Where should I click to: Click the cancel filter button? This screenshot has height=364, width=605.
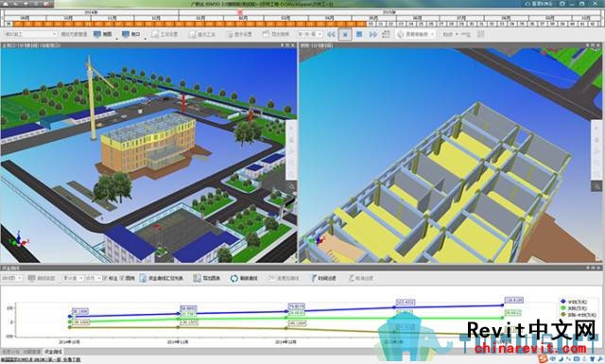(361, 278)
